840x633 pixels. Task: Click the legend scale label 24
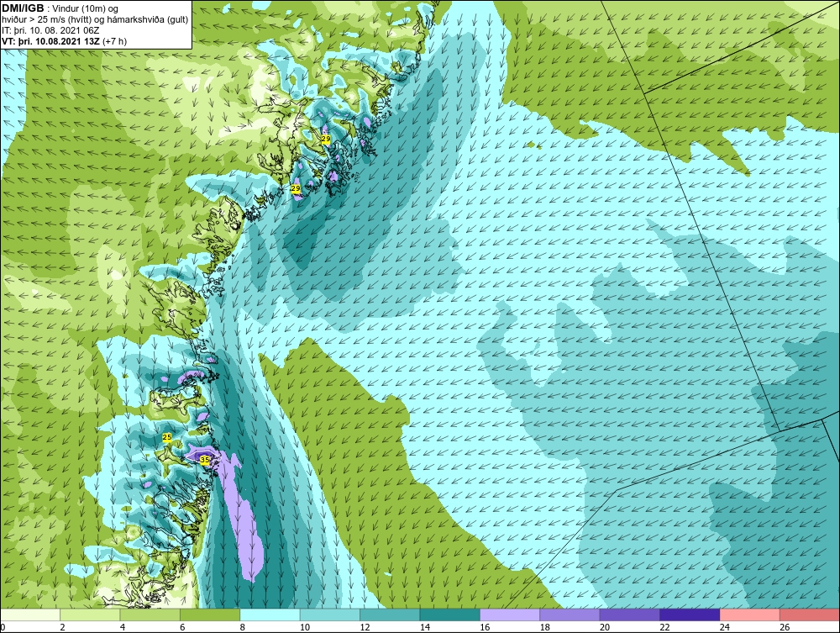click(725, 627)
